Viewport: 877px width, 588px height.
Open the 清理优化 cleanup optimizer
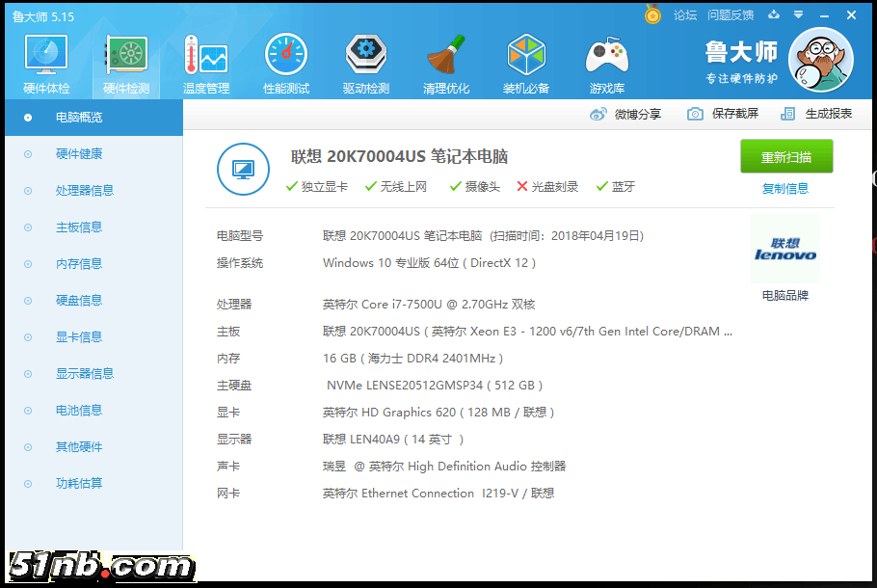pyautogui.click(x=445, y=62)
